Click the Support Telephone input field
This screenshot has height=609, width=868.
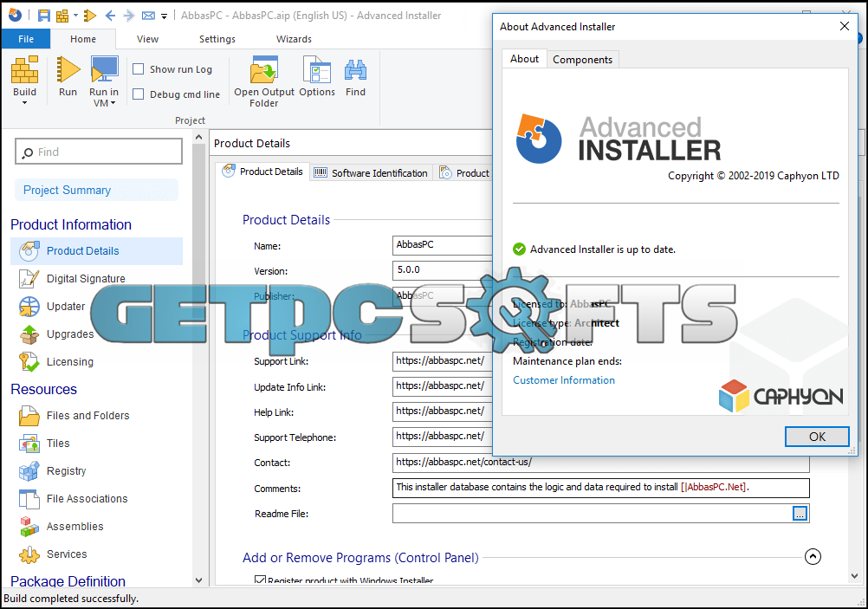click(443, 437)
